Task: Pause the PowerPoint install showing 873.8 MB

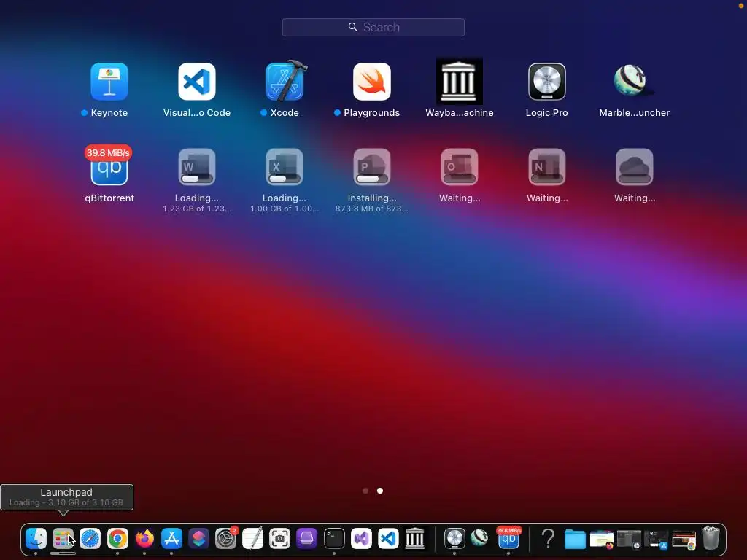Action: pos(371,167)
